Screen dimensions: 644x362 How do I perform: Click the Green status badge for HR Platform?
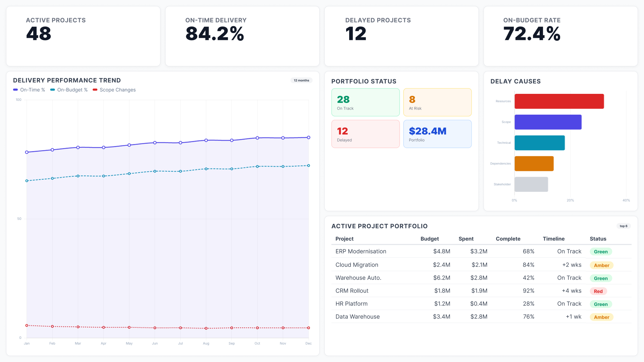click(x=601, y=304)
